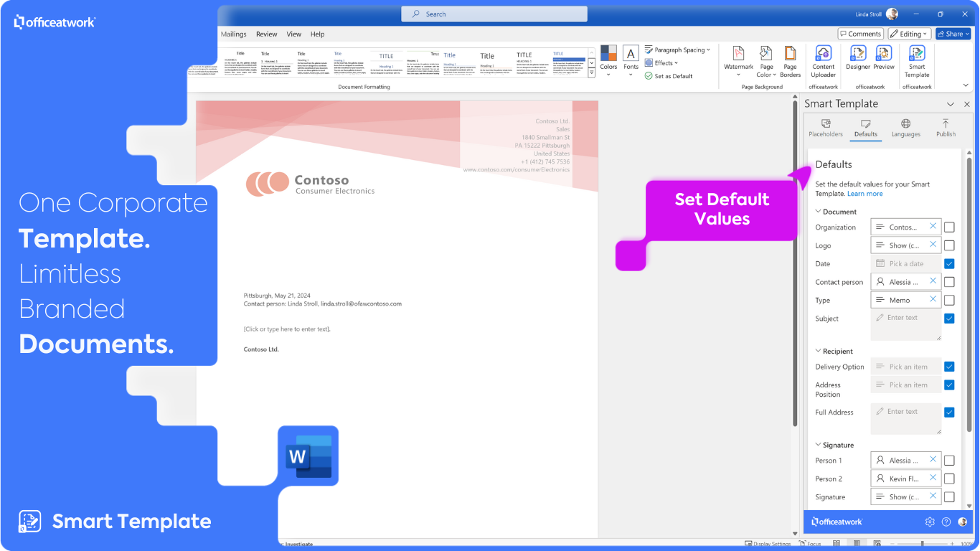Open the Effects dropdown
The width and height of the screenshot is (980, 551).
pos(661,63)
